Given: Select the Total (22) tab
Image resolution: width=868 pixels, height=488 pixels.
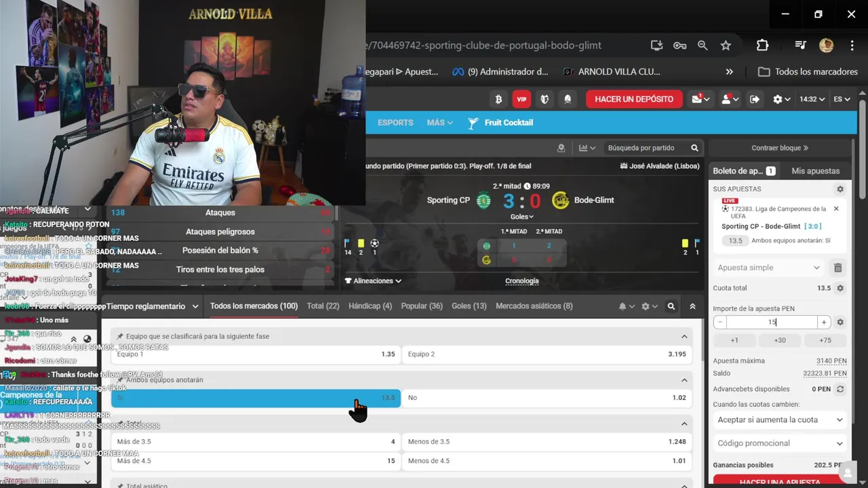Looking at the screenshot, I should (323, 306).
